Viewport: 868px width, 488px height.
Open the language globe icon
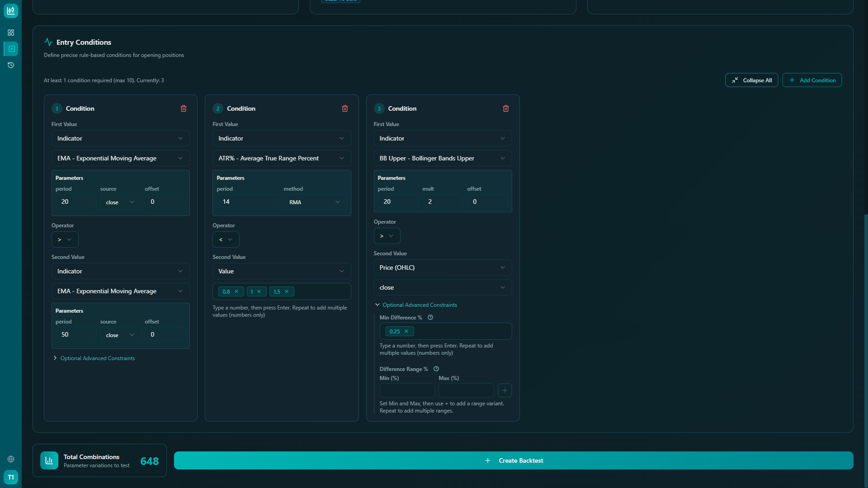tap(11, 459)
